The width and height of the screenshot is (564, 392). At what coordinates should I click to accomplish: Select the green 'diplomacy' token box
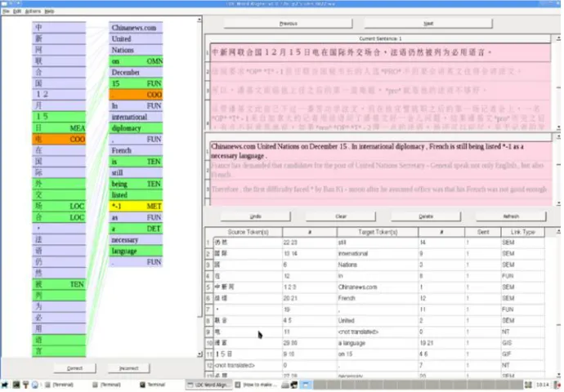tap(136, 128)
